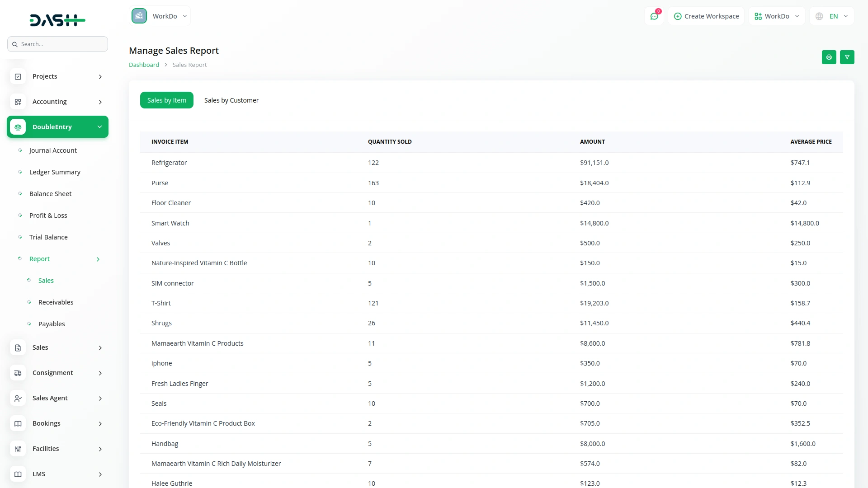Open the Balance Sheet menu item
868x488 pixels.
50,194
